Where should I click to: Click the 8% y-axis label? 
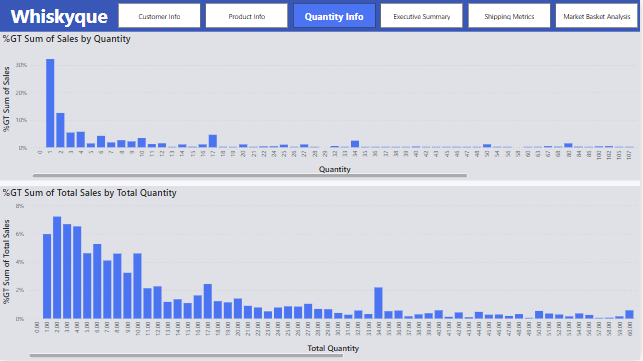(20, 206)
